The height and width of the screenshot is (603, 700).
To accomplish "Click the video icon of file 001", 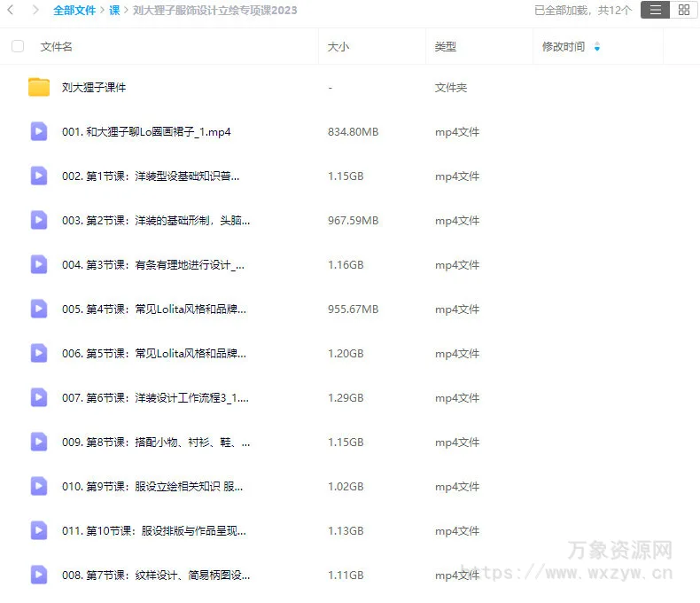I will click(x=39, y=131).
